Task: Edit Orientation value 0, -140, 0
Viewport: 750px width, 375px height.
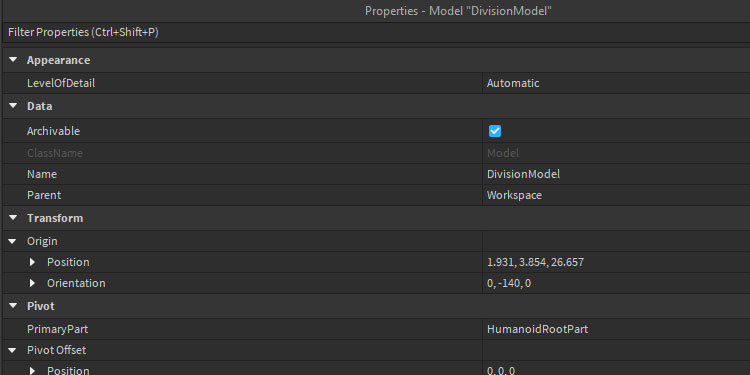Action: click(x=616, y=283)
